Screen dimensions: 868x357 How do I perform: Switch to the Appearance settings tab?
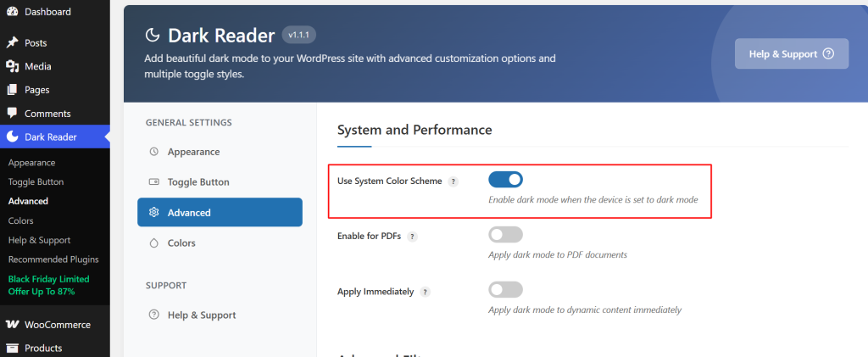pyautogui.click(x=220, y=152)
